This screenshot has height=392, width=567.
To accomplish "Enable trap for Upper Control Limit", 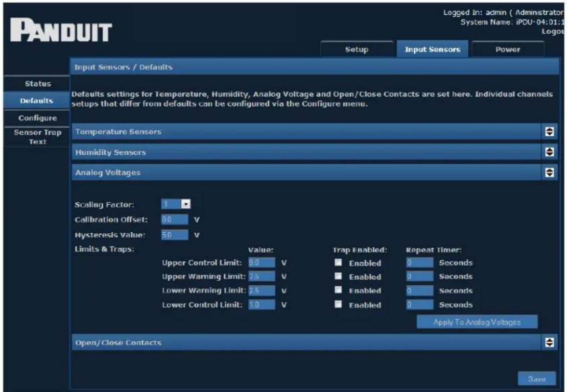I will coord(338,262).
